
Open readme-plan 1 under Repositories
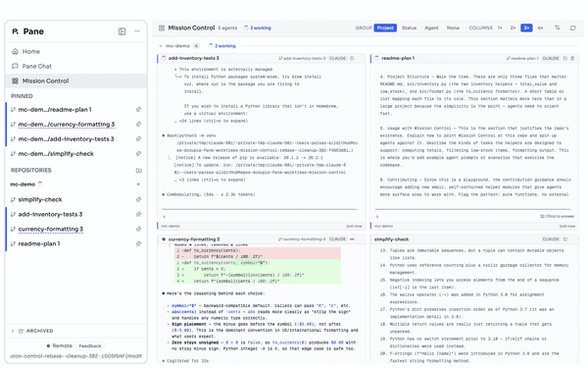pyautogui.click(x=39, y=243)
